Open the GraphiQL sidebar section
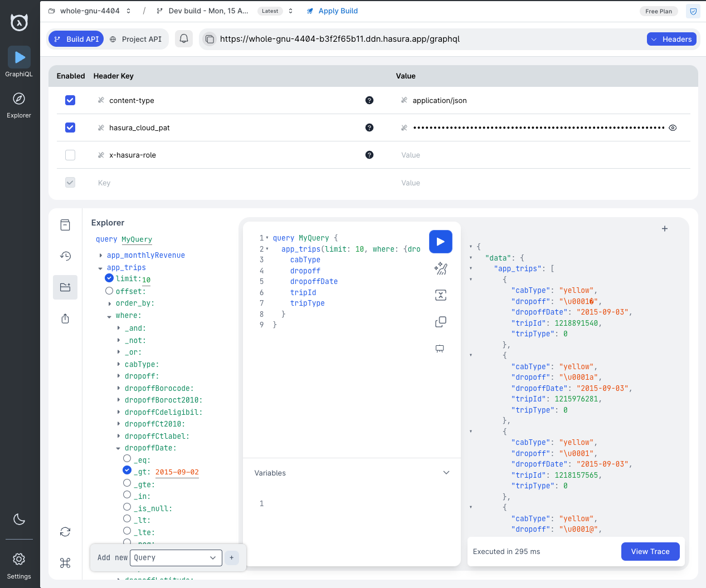Image resolution: width=706 pixels, height=588 pixels. 19,62
